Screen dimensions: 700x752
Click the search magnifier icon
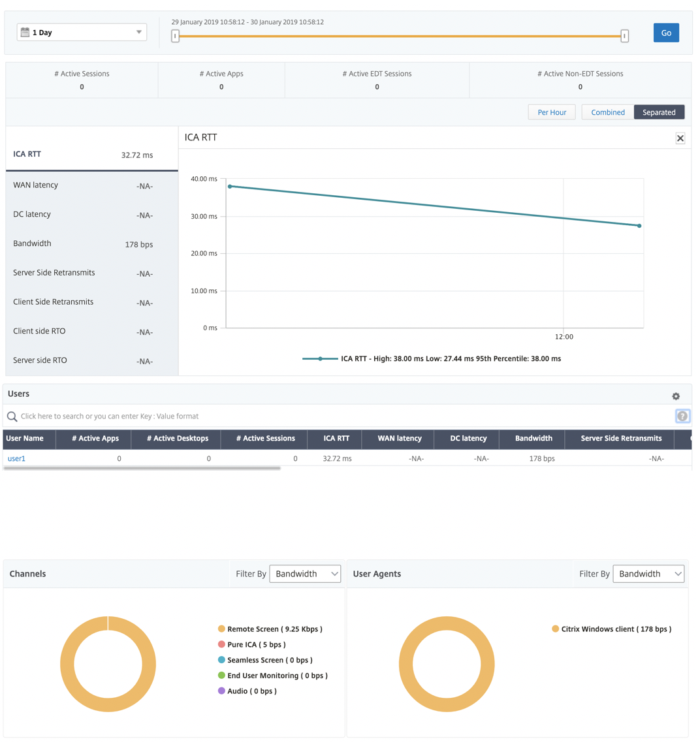pyautogui.click(x=12, y=416)
